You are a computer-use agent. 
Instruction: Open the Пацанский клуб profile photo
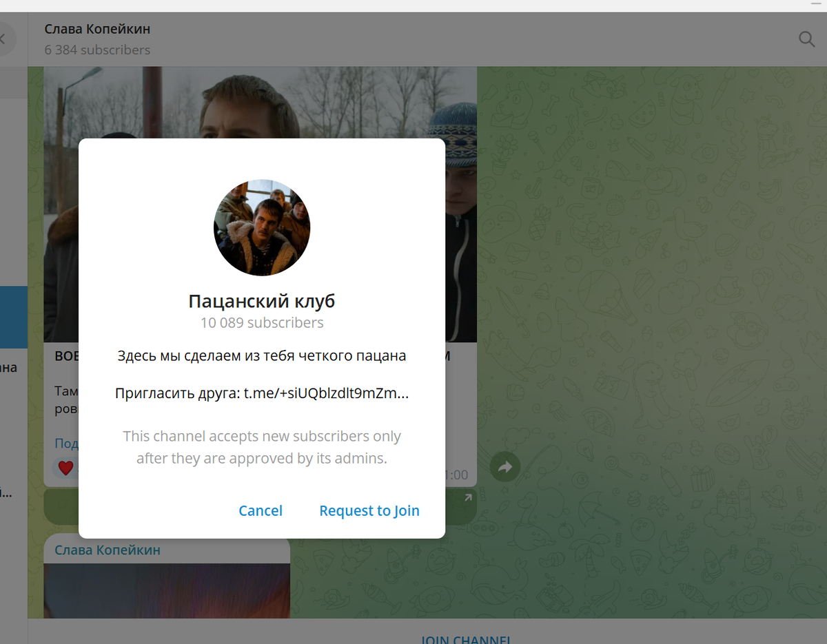[262, 227]
